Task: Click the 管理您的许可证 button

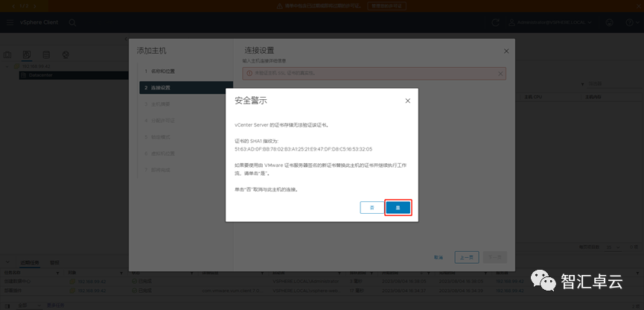Action: pos(386,6)
